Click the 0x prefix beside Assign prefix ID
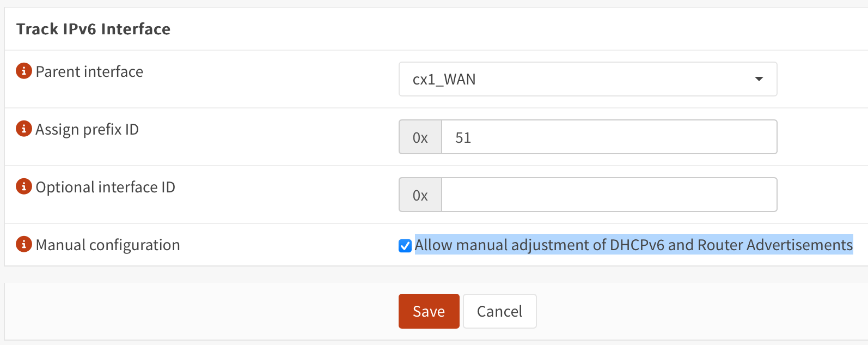 420,137
